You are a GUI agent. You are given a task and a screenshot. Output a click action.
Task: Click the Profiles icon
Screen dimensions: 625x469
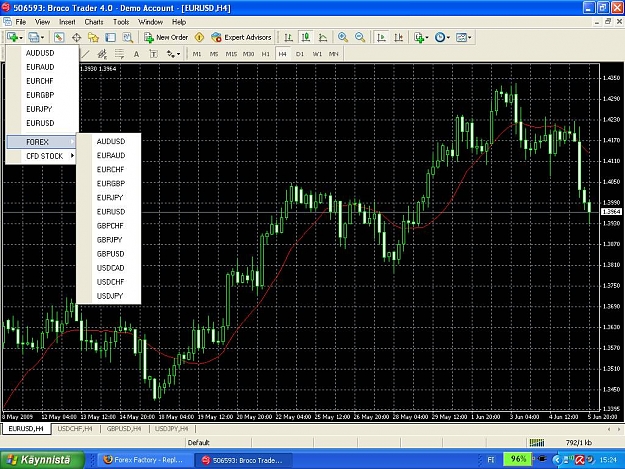pyautogui.click(x=33, y=37)
